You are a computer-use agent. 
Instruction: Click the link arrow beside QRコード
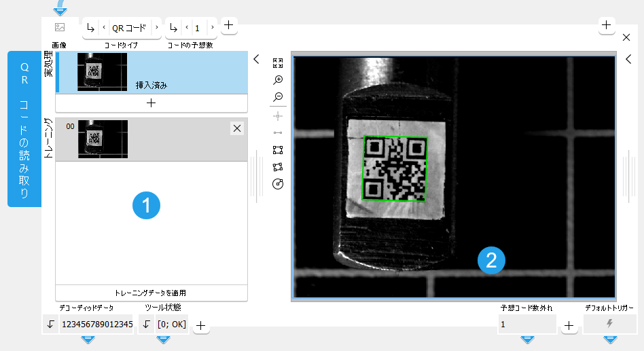[x=91, y=28]
